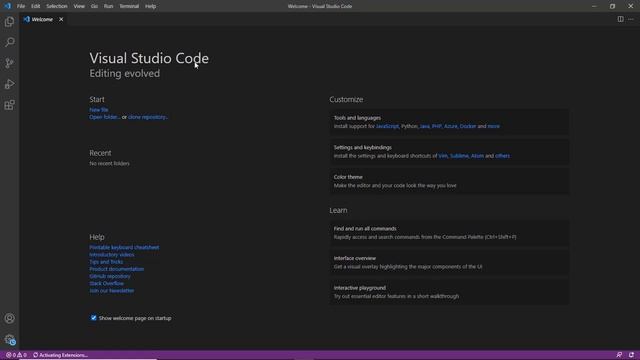This screenshot has height=360, width=640.
Task: Open the Explorer view in activity bar
Action: pos(9,22)
